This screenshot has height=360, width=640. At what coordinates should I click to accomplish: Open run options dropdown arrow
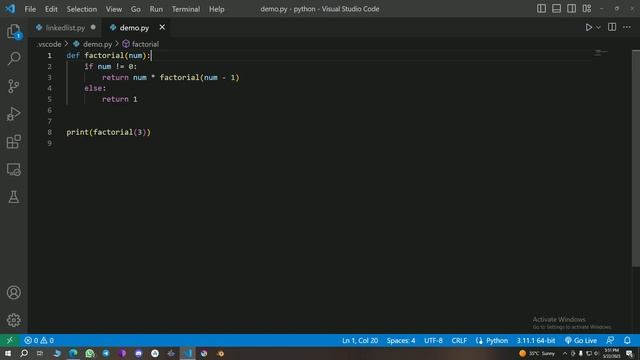(x=598, y=27)
